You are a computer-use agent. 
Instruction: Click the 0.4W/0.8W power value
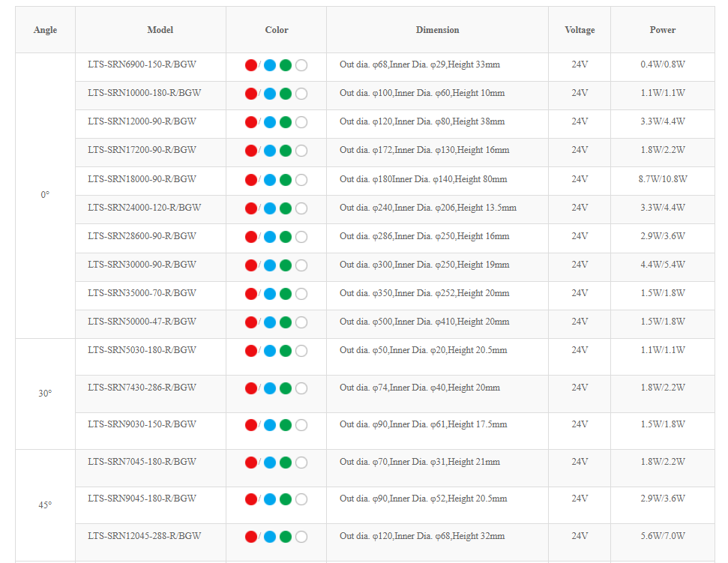pyautogui.click(x=663, y=64)
